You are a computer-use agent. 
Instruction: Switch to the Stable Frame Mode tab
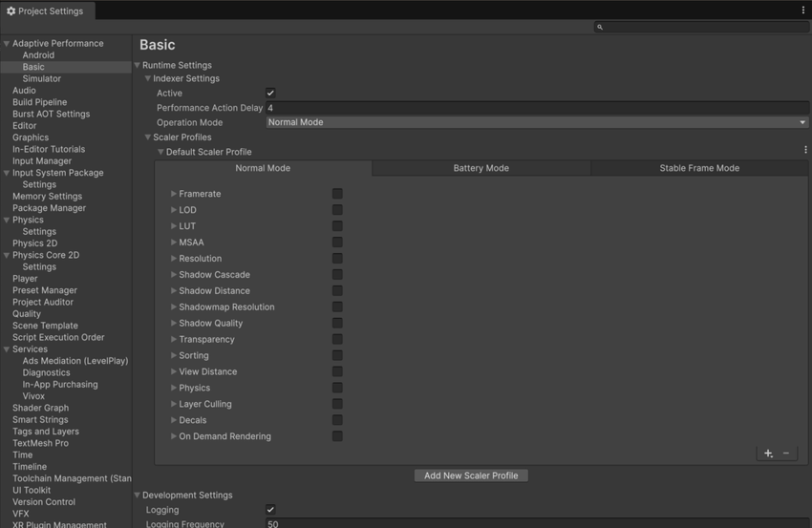pyautogui.click(x=699, y=168)
